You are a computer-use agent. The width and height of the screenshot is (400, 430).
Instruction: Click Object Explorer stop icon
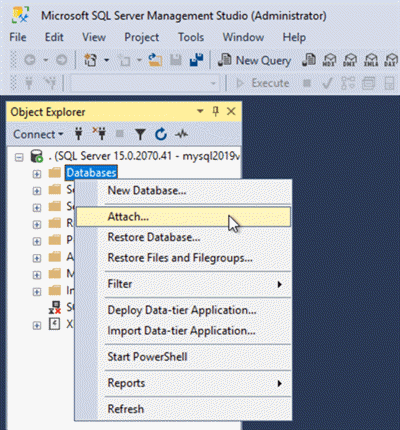120,134
